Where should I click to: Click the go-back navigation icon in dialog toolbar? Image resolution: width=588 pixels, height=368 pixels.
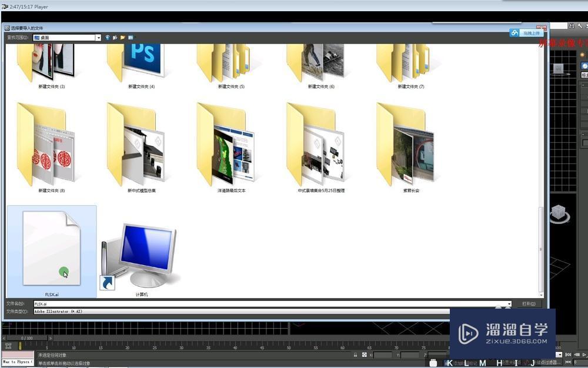pyautogui.click(x=108, y=38)
